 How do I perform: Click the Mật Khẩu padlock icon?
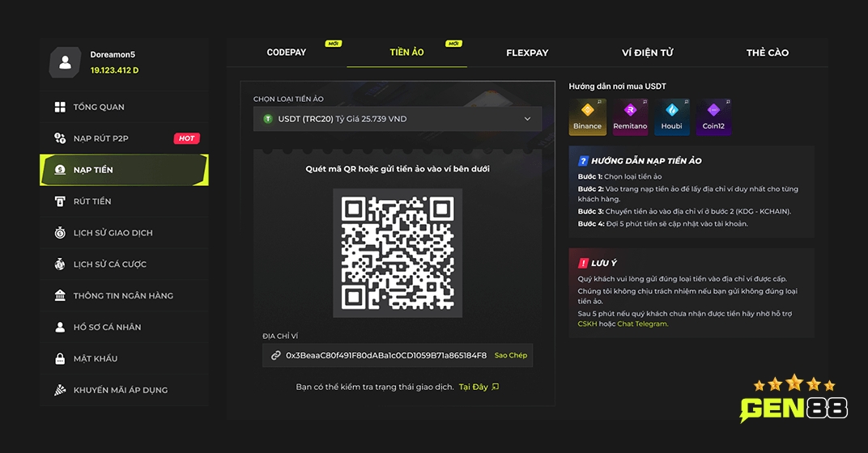60,358
